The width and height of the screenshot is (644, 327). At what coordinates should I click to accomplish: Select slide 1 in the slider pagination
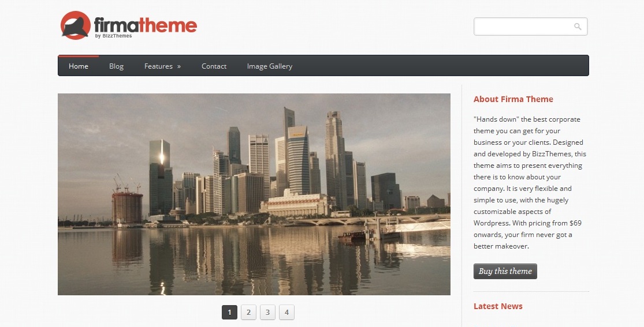tap(229, 313)
